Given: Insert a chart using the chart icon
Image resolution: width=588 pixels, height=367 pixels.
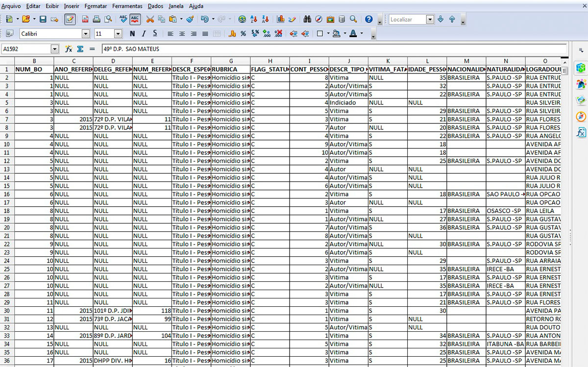Looking at the screenshot, I should point(281,20).
